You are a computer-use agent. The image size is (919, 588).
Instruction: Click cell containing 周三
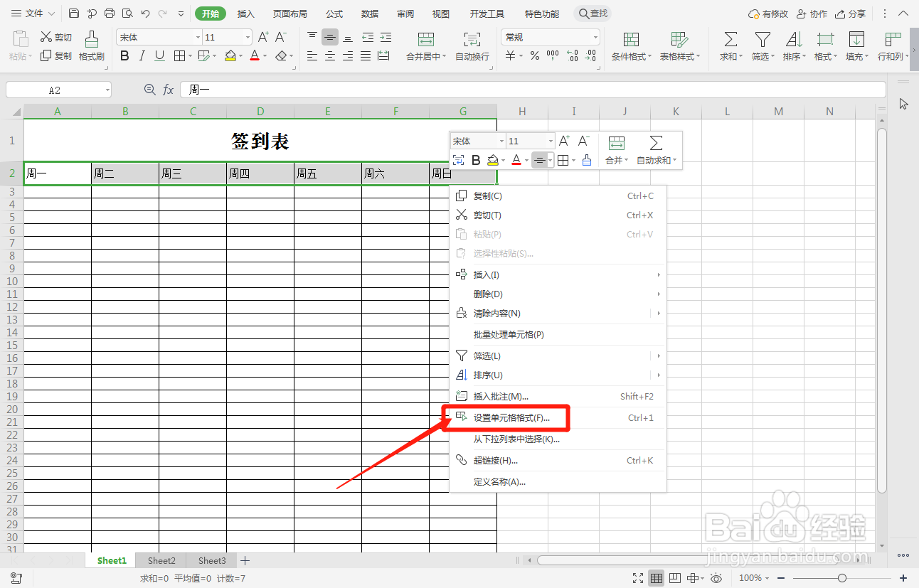pyautogui.click(x=193, y=173)
